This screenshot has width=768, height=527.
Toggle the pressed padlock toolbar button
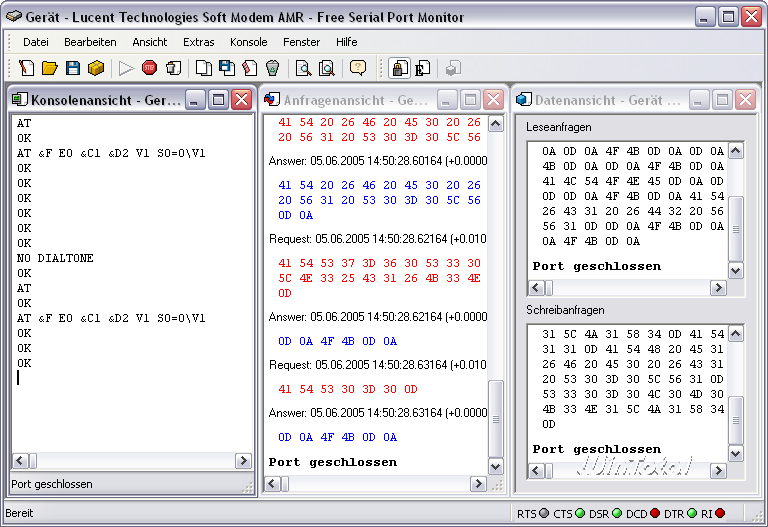[399, 68]
